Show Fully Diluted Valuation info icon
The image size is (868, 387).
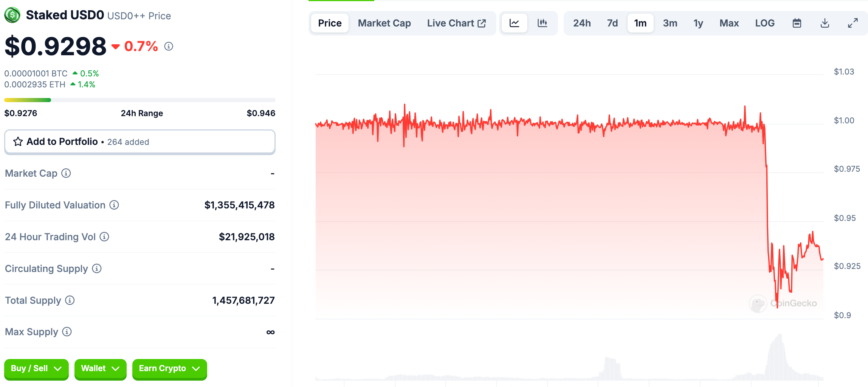pos(114,205)
